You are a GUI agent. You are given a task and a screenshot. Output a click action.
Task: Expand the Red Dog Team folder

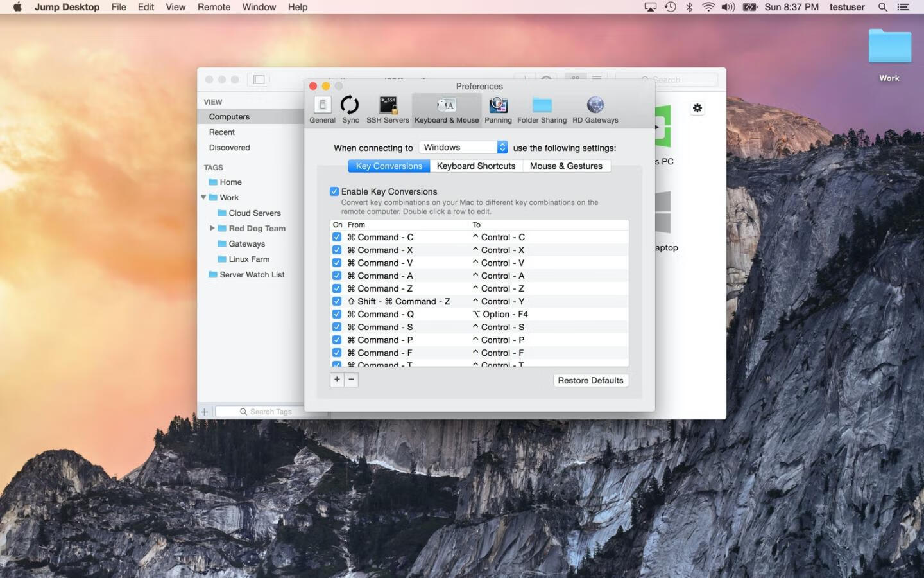[x=212, y=228]
